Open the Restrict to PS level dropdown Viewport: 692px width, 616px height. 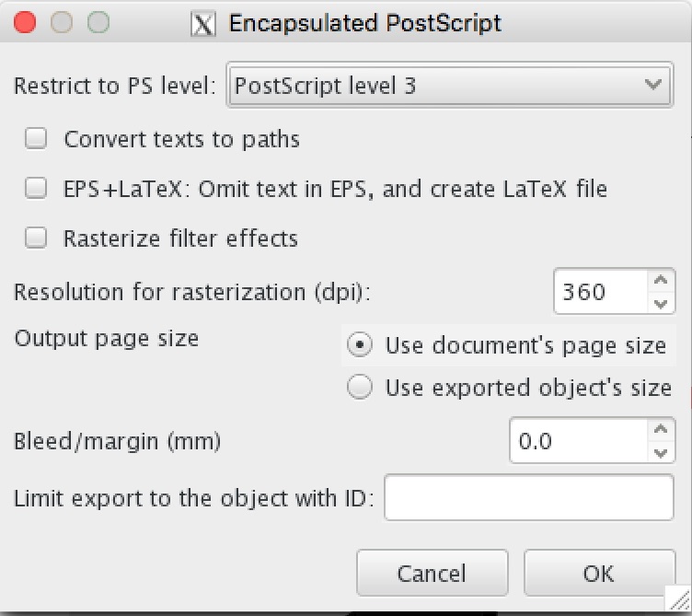point(450,87)
